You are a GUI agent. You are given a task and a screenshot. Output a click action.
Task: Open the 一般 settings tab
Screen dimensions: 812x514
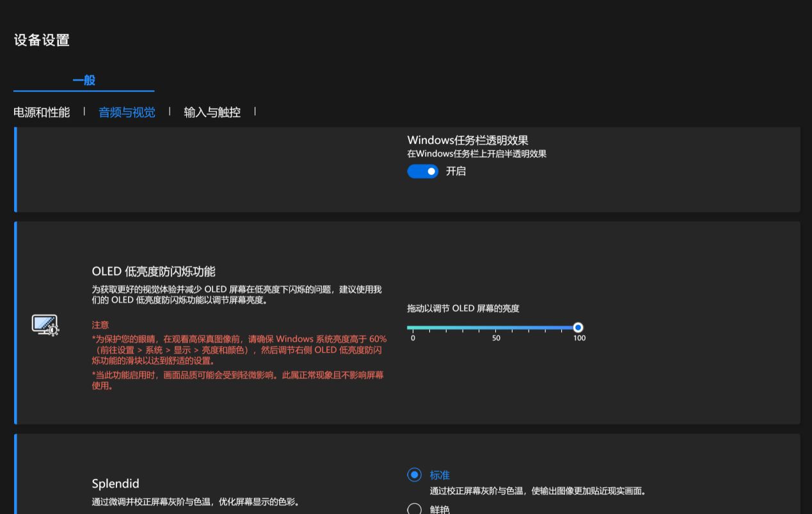coord(84,81)
